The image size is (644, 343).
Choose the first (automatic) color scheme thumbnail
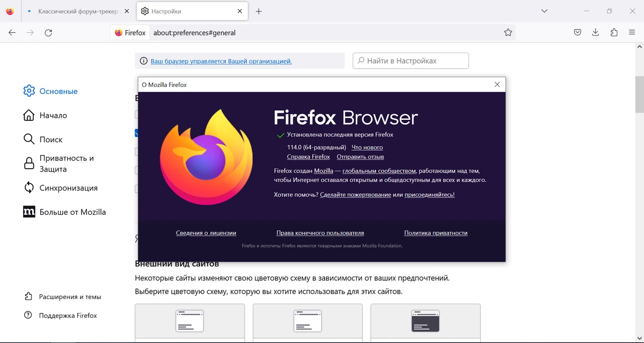[189, 322]
